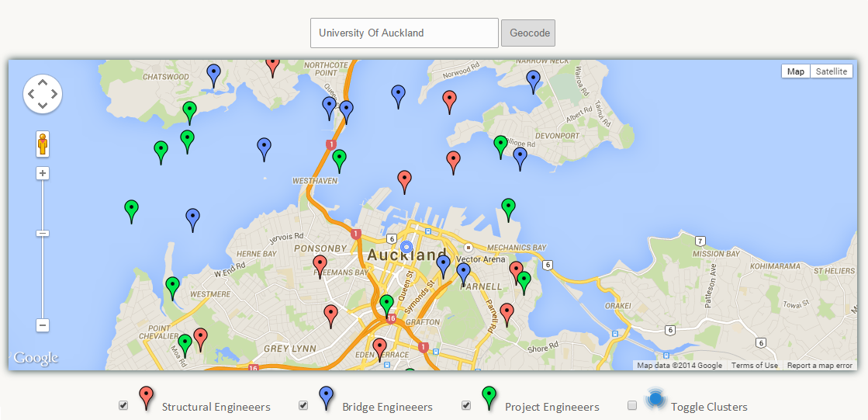Disable the Project Engineers checkbox
868x420 pixels.
pyautogui.click(x=466, y=405)
